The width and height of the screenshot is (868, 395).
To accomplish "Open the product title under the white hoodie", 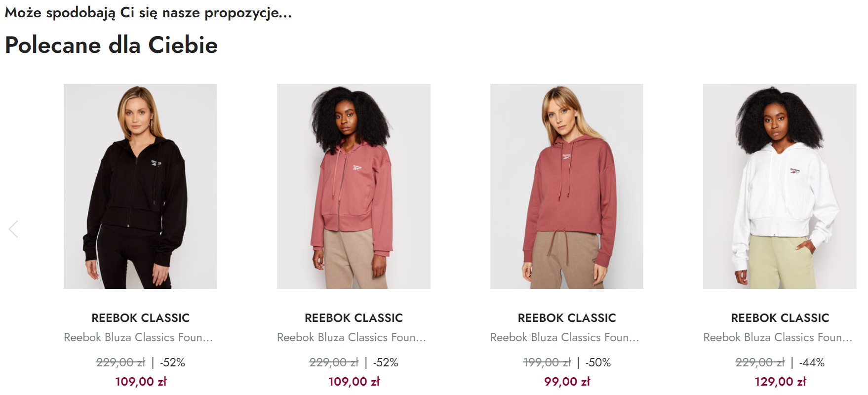I will click(778, 337).
